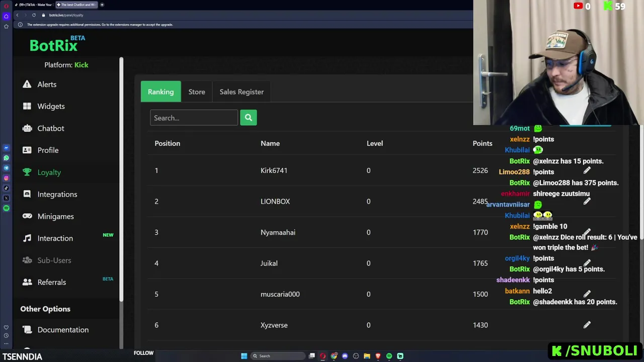Select the BotRix ChatBot browser tab
Screen dimensions: 644x362
(x=75, y=5)
